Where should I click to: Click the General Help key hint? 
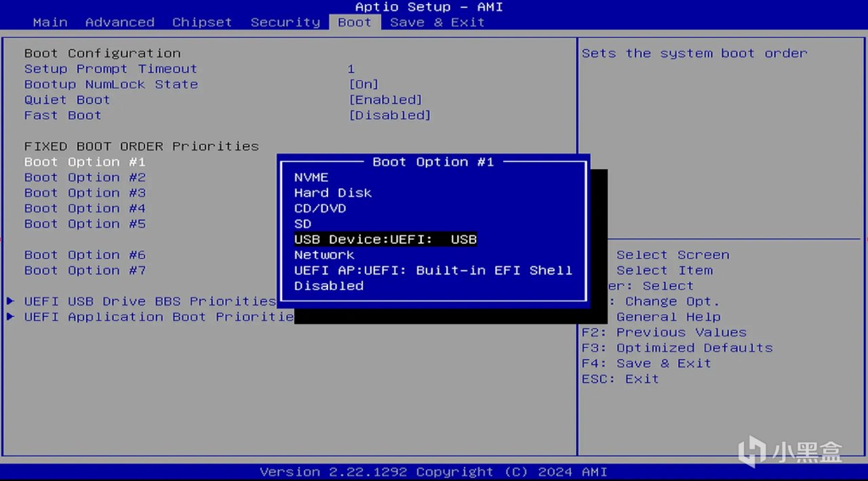point(668,317)
